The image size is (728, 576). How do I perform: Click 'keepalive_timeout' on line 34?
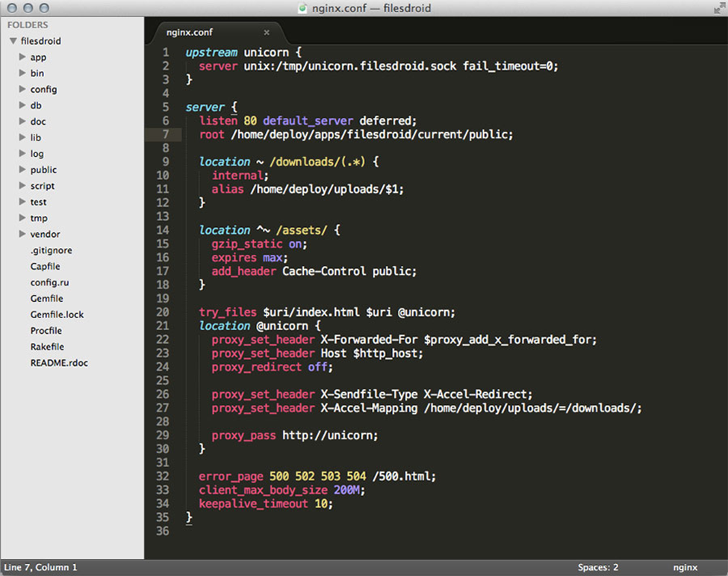254,504
